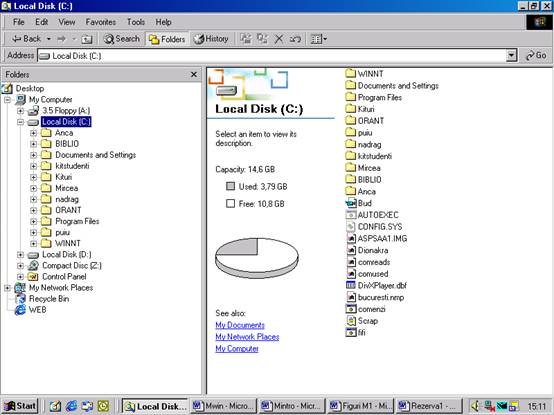Open the My Network Places link

click(x=247, y=337)
